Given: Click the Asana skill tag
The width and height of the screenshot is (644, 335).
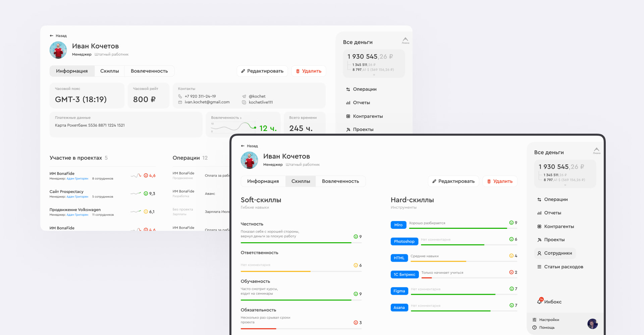Looking at the screenshot, I should click(399, 308).
